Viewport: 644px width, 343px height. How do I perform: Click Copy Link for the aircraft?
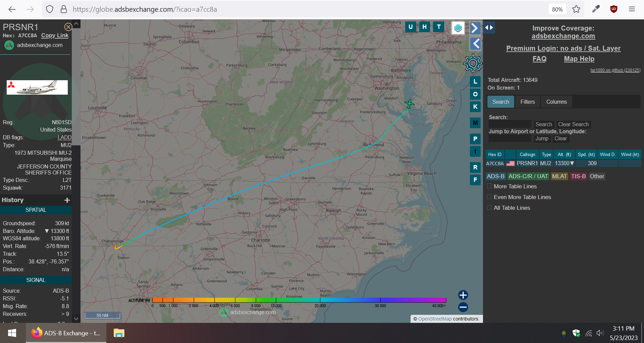(55, 36)
